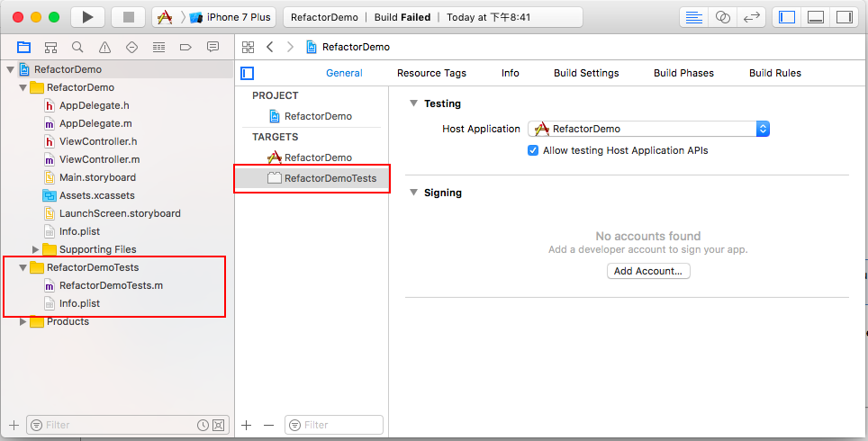This screenshot has height=441, width=868.
Task: Click the targets Filter field
Action: pyautogui.click(x=334, y=425)
